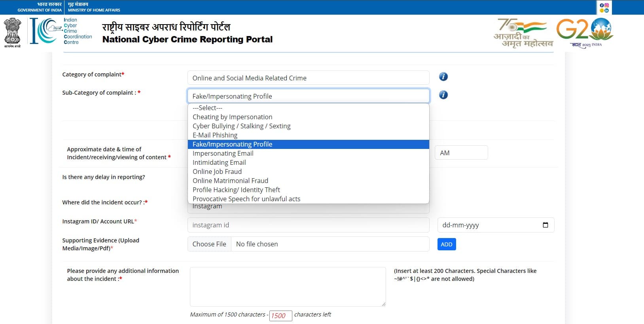Open the AM time period dropdown
The height and width of the screenshot is (324, 644).
(461, 153)
